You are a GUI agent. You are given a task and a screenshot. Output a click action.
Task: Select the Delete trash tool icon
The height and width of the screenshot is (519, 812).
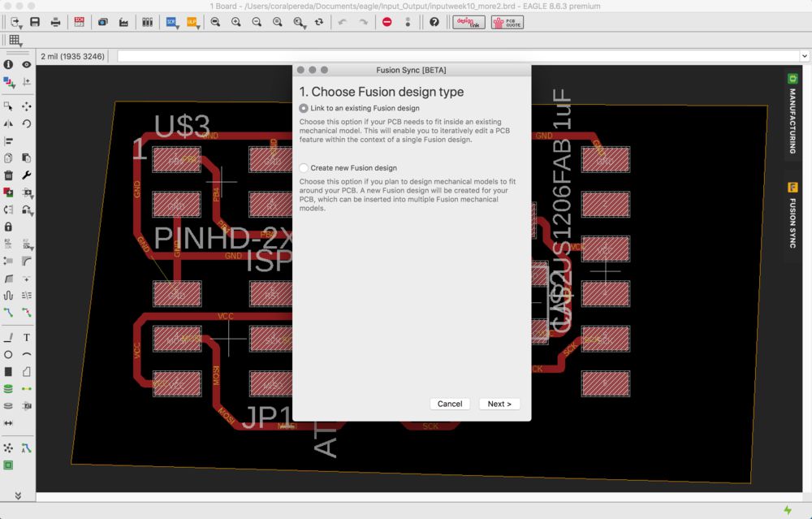pyautogui.click(x=8, y=175)
